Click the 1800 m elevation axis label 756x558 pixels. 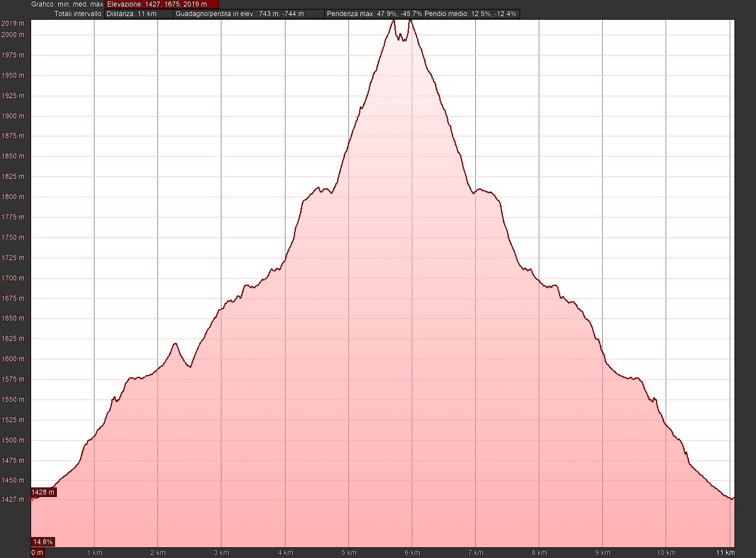click(x=13, y=197)
